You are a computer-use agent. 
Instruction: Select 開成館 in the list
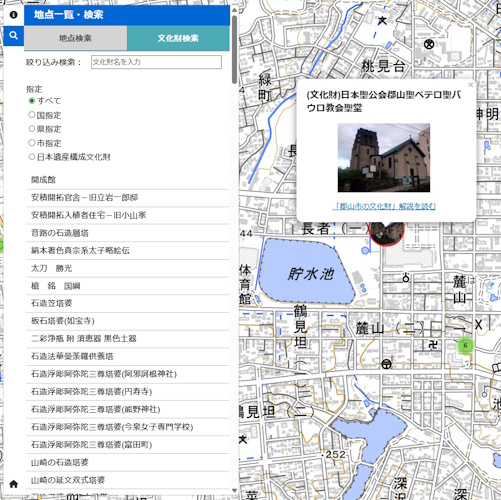pyautogui.click(x=128, y=180)
